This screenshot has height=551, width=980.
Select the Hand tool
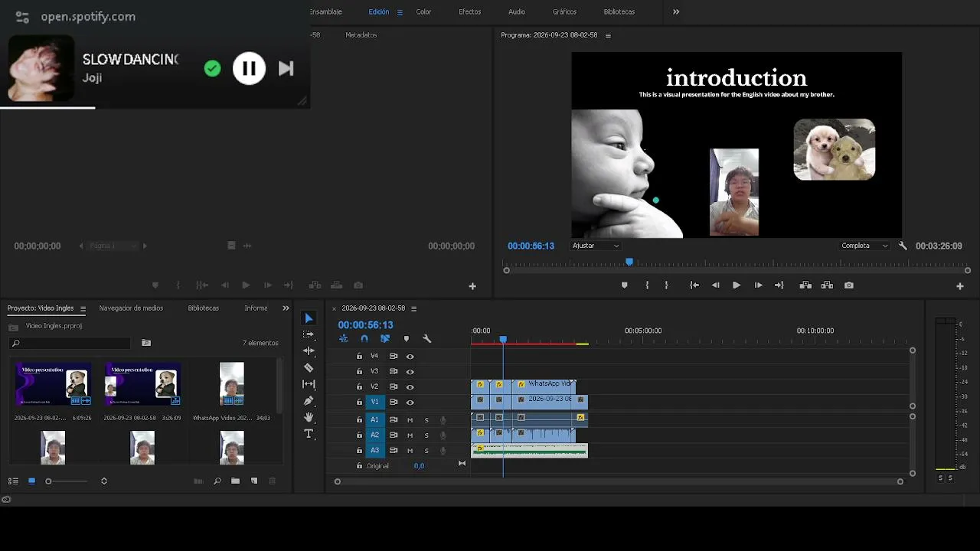pyautogui.click(x=309, y=417)
